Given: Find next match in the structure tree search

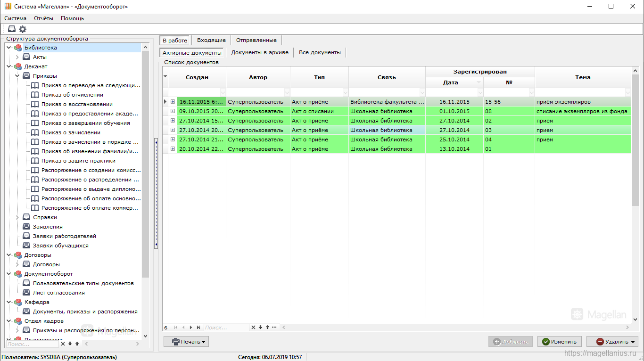Looking at the screenshot, I should point(70,344).
